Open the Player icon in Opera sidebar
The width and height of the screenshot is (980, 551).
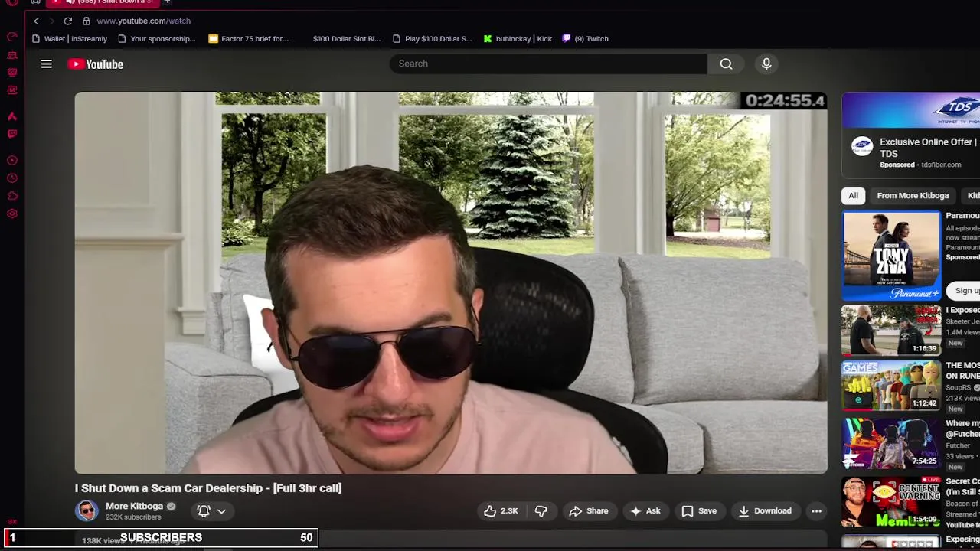12,161
